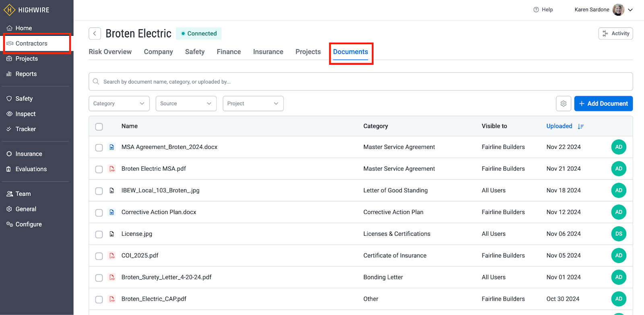The image size is (644, 315).
Task: Click DS uploader avatar on License.jpg row
Action: click(x=619, y=234)
